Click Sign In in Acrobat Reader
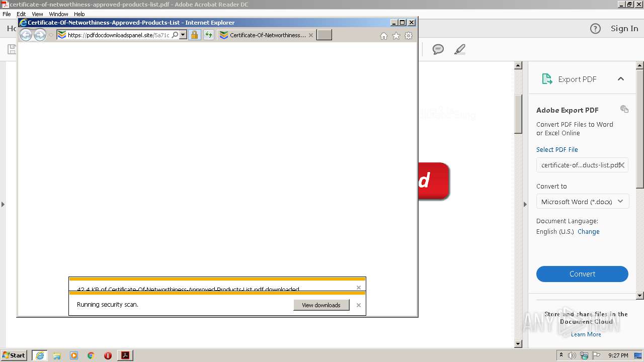 (x=624, y=29)
